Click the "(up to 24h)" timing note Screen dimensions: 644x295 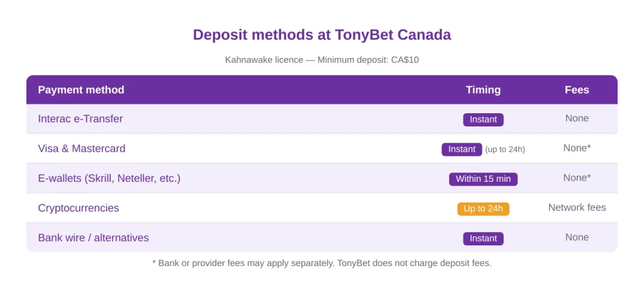[505, 149]
